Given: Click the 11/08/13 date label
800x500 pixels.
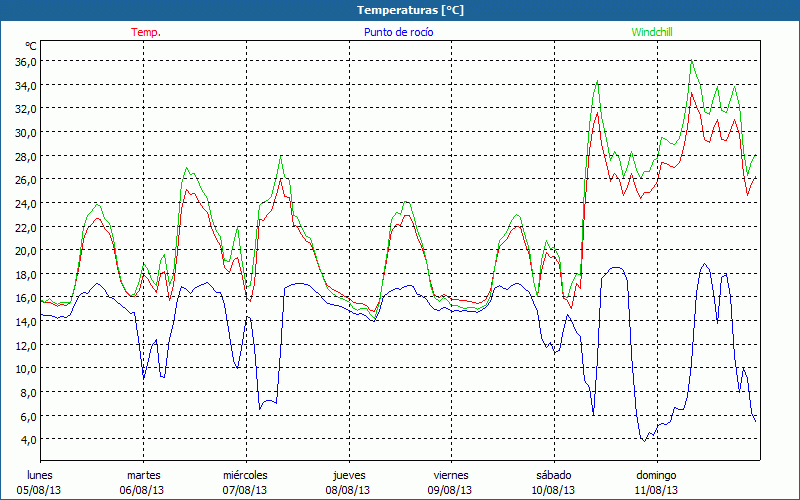Looking at the screenshot, I should (x=656, y=490).
